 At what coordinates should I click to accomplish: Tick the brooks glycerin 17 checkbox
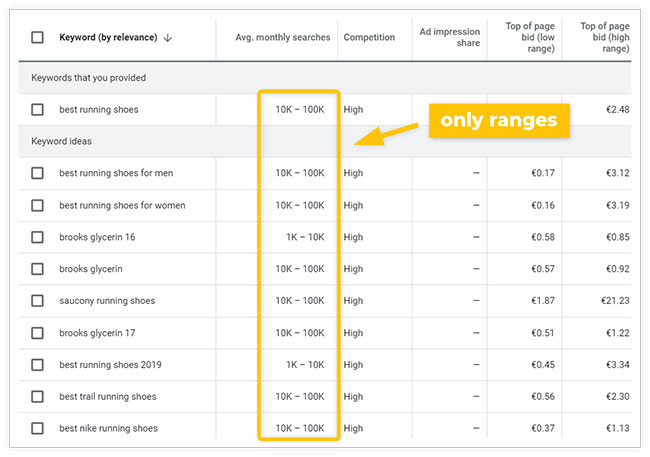pos(37,333)
